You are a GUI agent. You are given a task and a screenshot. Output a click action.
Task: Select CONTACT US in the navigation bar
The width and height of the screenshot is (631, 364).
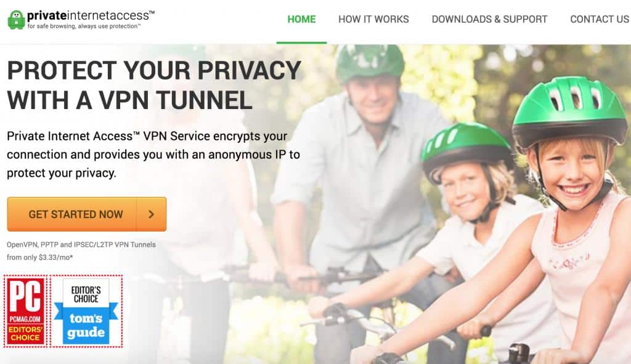[600, 19]
